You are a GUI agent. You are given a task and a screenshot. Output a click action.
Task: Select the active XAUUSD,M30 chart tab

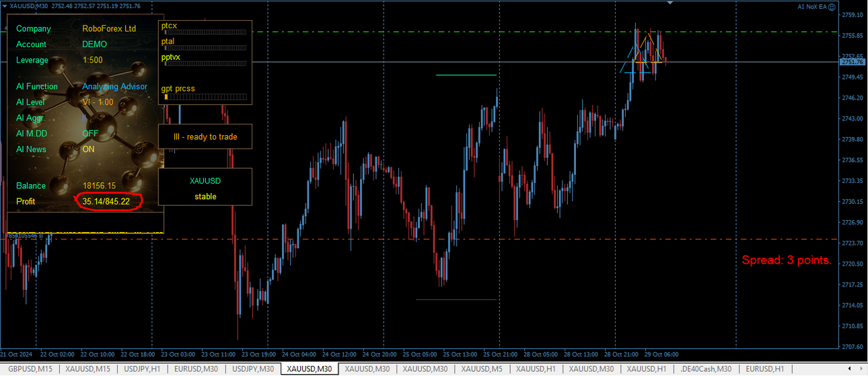point(310,369)
